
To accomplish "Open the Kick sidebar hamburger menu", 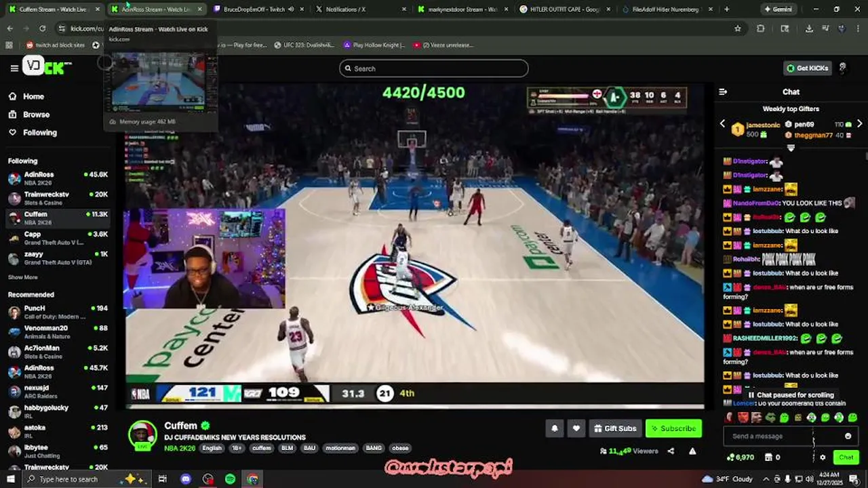I will [14, 68].
